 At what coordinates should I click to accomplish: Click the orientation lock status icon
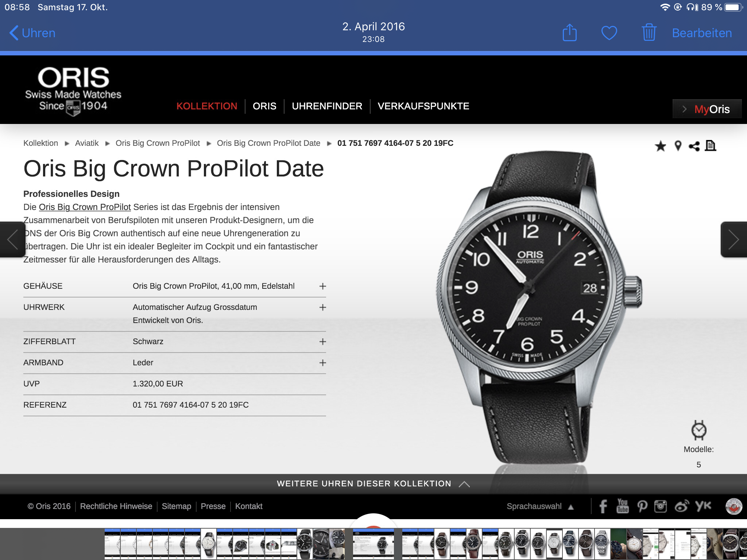678,7
